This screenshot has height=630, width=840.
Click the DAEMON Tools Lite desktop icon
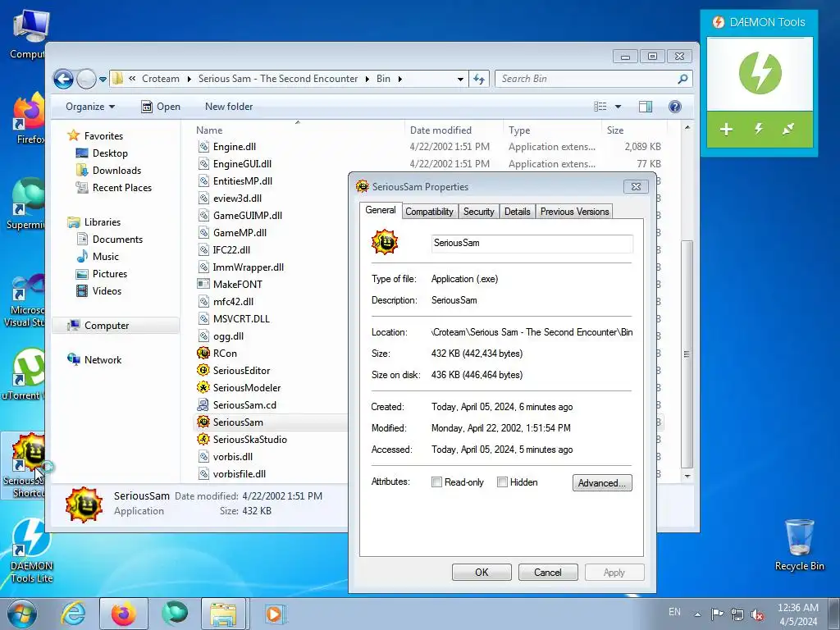[x=31, y=550]
